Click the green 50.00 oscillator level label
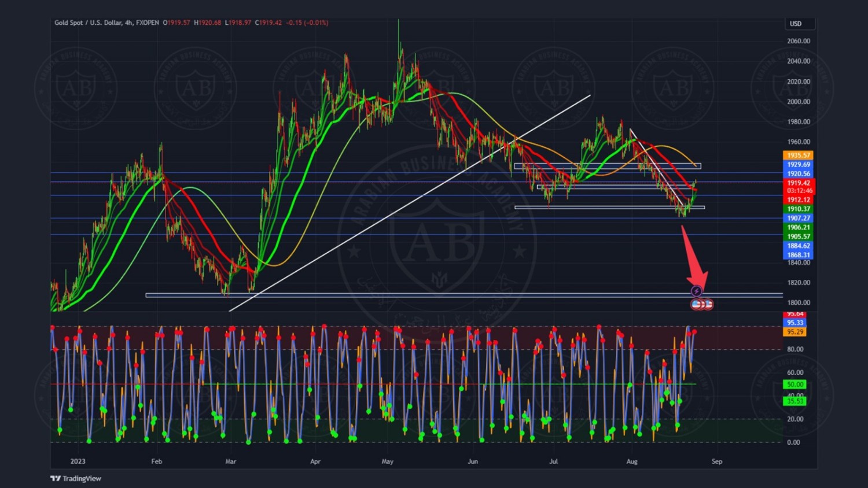The height and width of the screenshot is (488, 868). click(x=795, y=385)
